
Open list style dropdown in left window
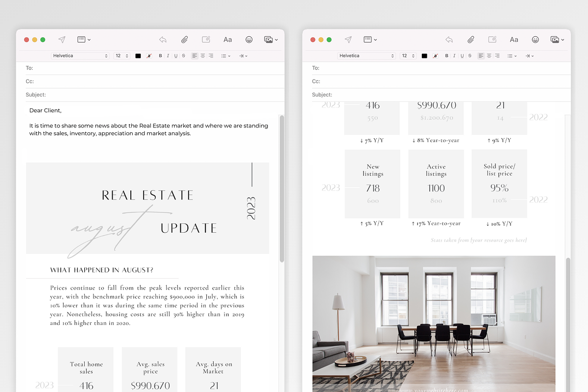(225, 56)
